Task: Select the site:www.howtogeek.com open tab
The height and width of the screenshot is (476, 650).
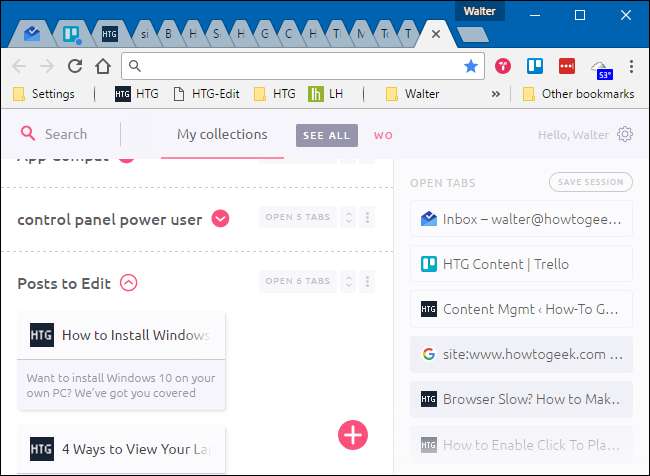Action: point(521,354)
